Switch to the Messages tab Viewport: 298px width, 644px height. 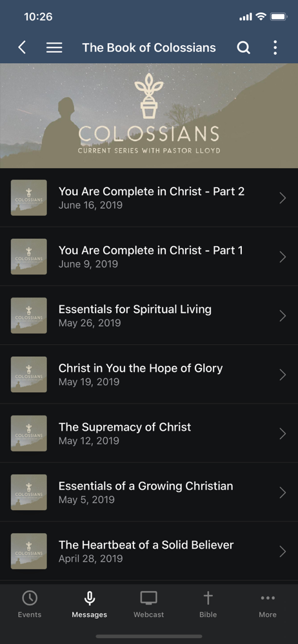coord(89,604)
